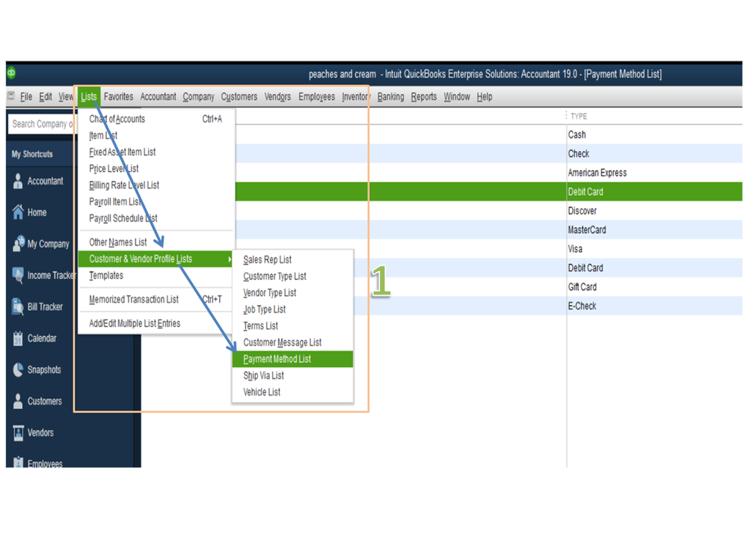Expand Customer & Vendor Profile Lists submenu arrow
Image resolution: width=747 pixels, height=560 pixels.
pyautogui.click(x=230, y=259)
